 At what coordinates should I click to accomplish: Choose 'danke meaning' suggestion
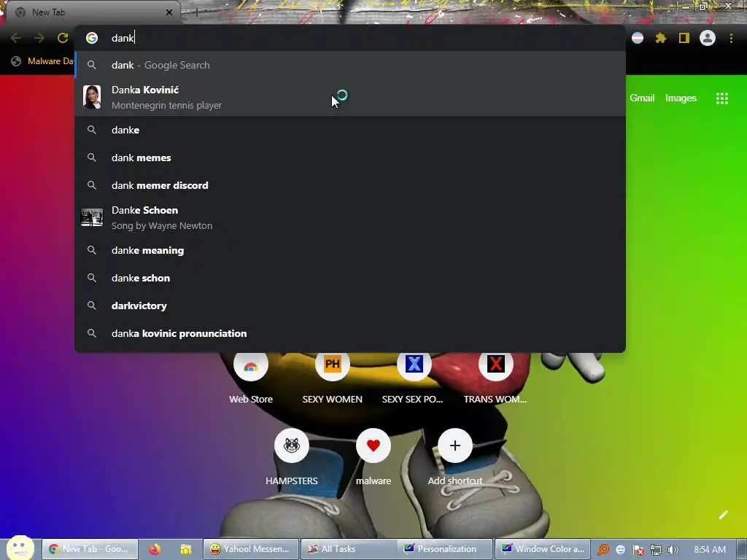pos(350,251)
